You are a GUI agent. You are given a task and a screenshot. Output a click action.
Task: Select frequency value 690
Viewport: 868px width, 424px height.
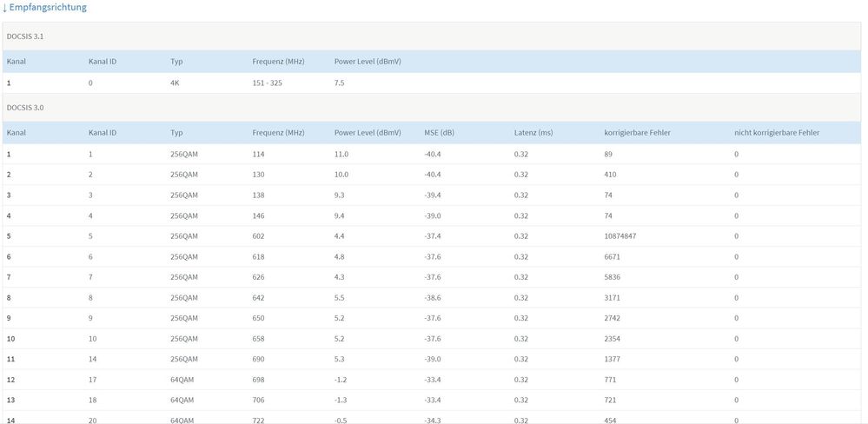pyautogui.click(x=259, y=359)
